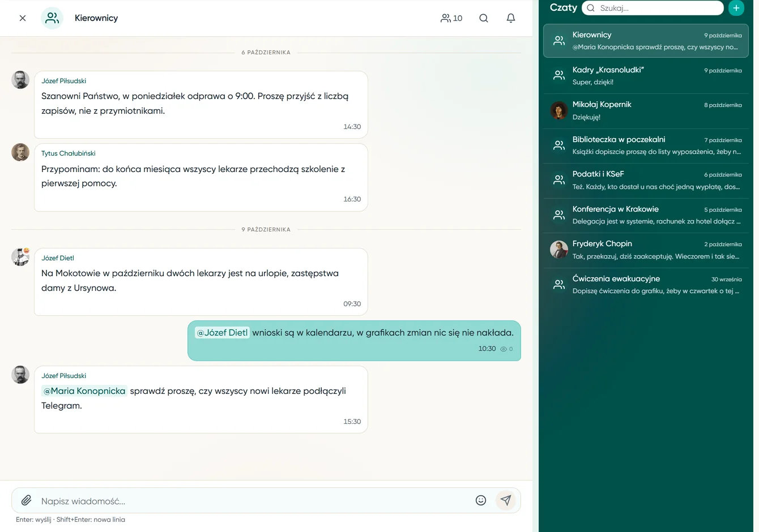Open the emoji picker
The width and height of the screenshot is (759, 532).
(x=481, y=500)
